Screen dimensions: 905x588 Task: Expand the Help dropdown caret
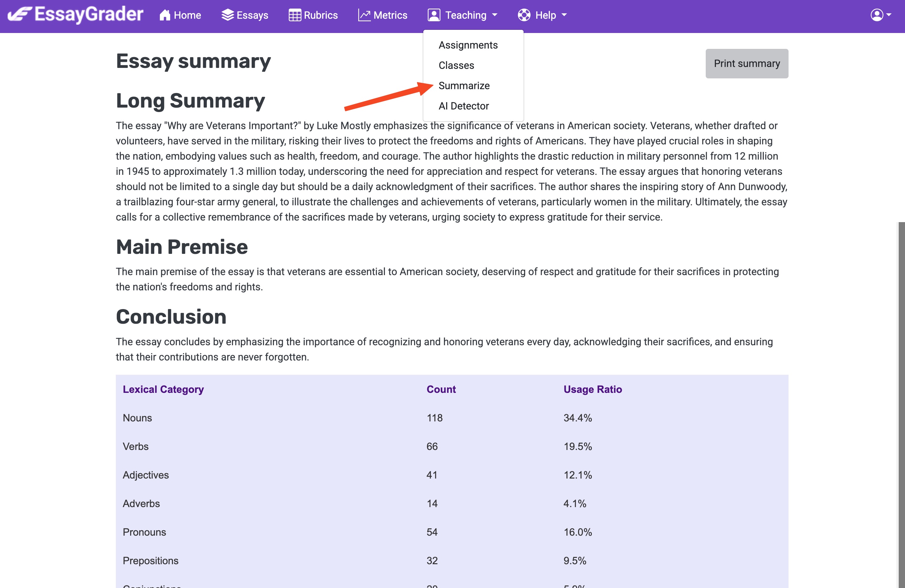click(564, 15)
